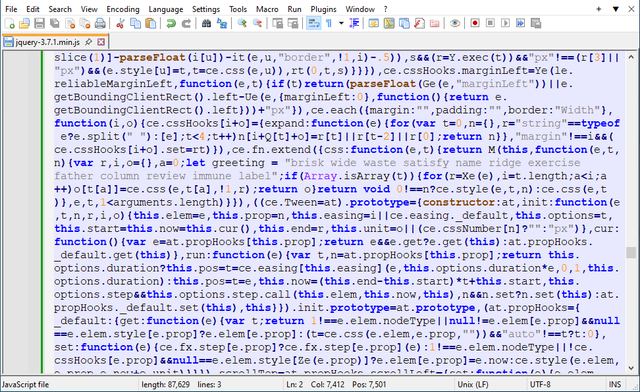Viewport: 640px width, 392px height.
Task: Open Find with the binoculars icon
Action: [206, 23]
